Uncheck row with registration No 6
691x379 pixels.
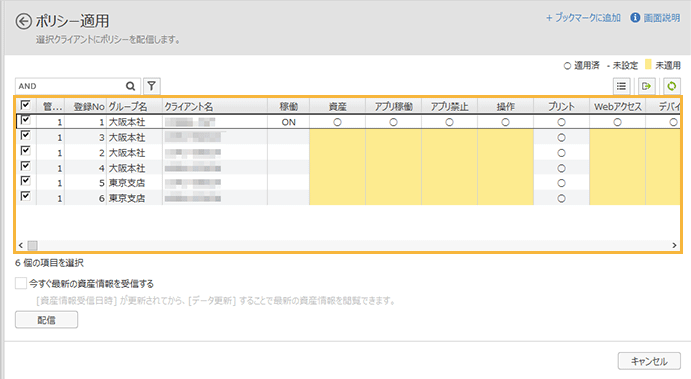26,196
